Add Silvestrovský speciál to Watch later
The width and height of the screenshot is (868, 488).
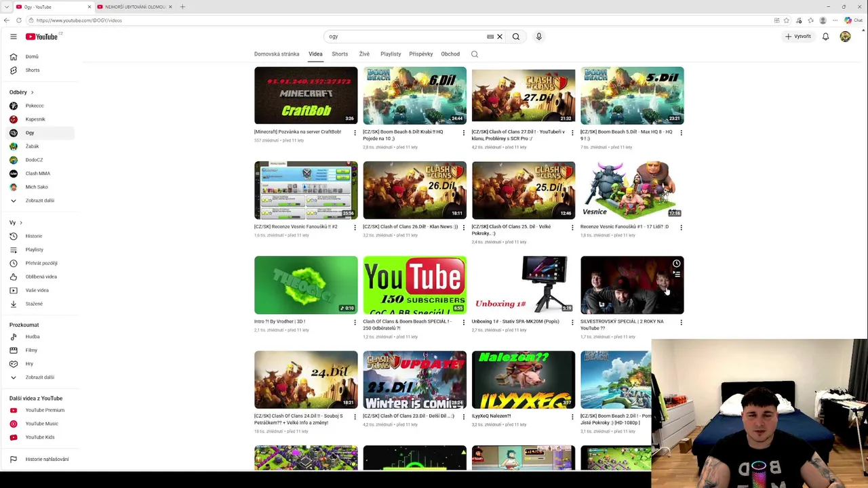click(676, 264)
